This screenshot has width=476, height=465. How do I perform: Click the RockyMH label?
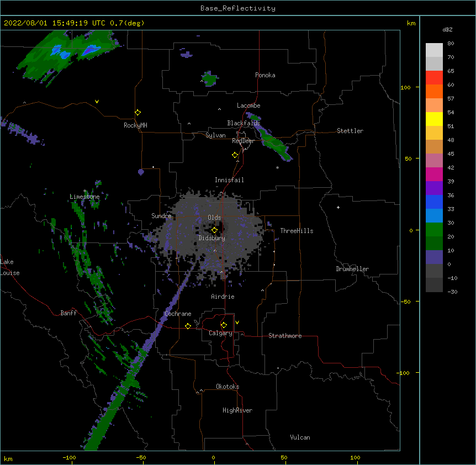pos(135,125)
